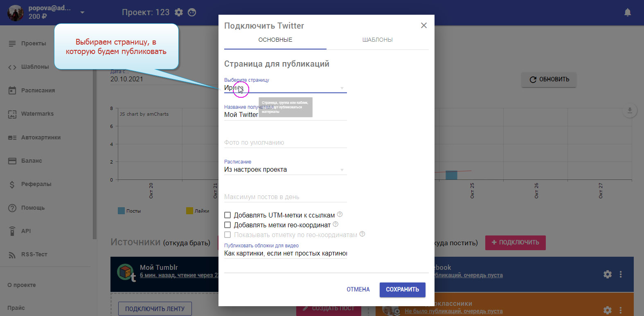
Task: Click the Максимум постов в день field
Action: (285, 197)
